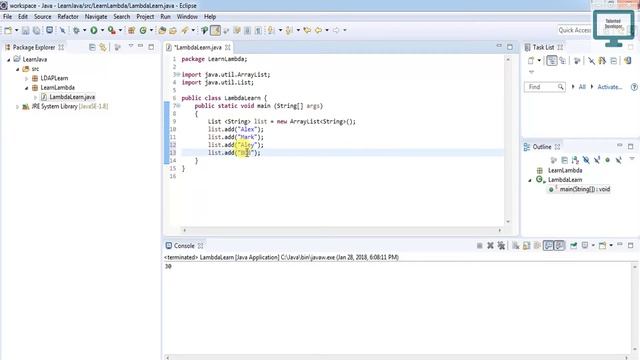Screen dimensions: 640x360
Task: Click the Search flashlight icon in toolbar
Action: click(x=185, y=30)
